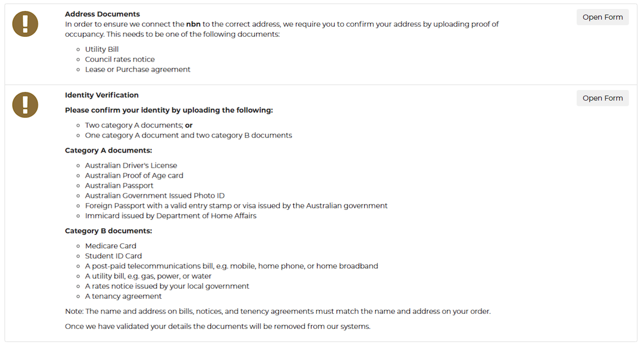This screenshot has height=346, width=644.
Task: Click the Address Documents warning icon
Action: (x=25, y=24)
